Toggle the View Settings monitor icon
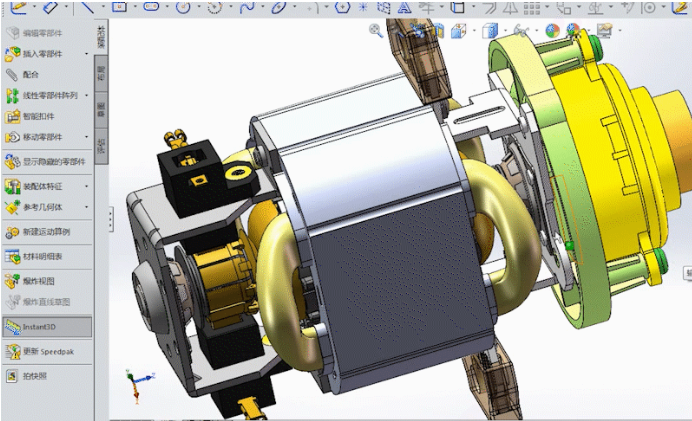Screen dimensions: 692x421 (x=605, y=30)
